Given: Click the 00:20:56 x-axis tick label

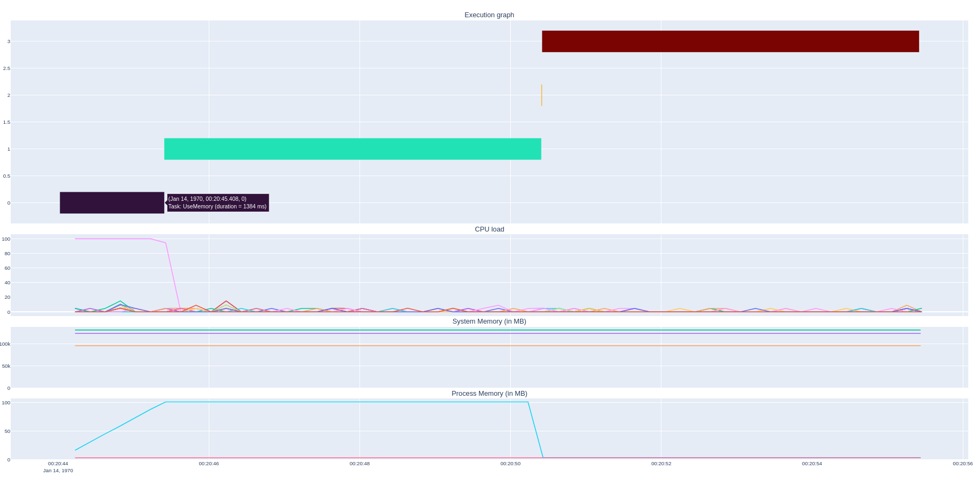Looking at the screenshot, I should (x=962, y=464).
